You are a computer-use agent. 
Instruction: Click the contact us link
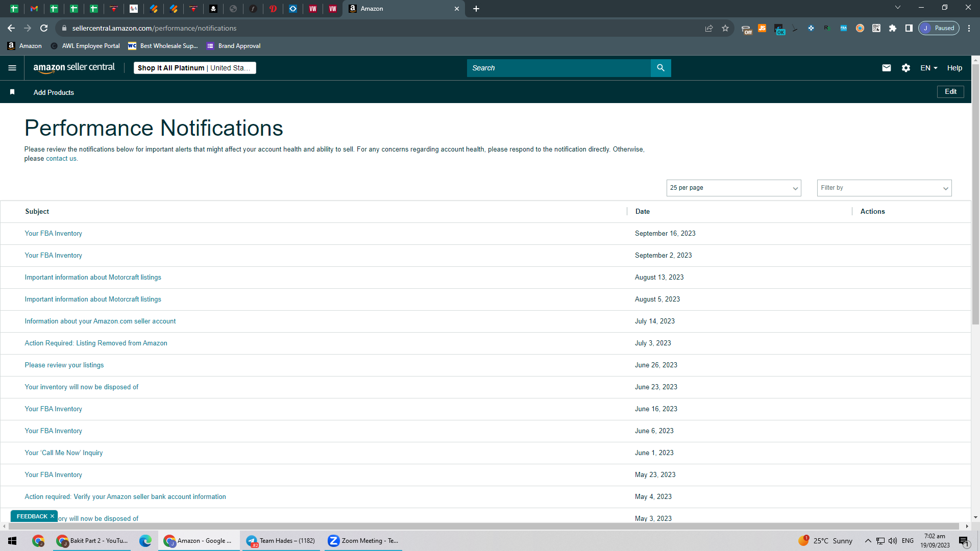61,159
